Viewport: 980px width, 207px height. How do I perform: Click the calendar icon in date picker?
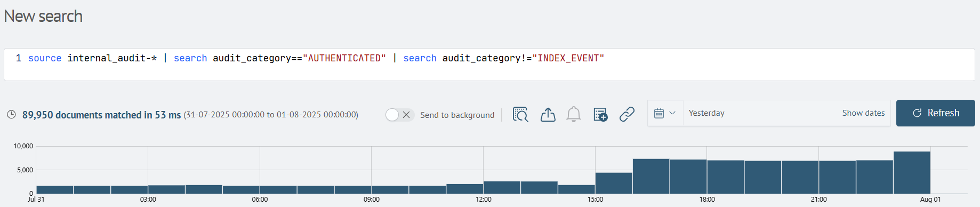click(659, 113)
